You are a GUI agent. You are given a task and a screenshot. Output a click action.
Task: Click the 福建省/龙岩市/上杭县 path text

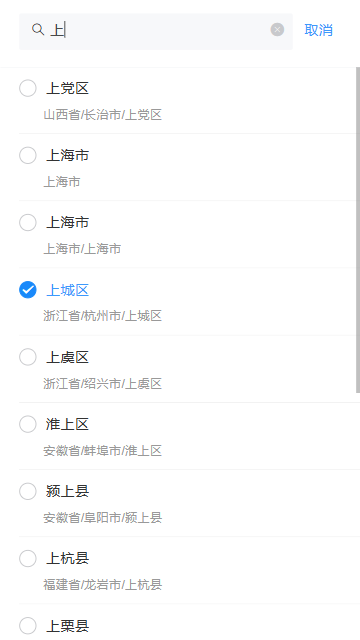tap(102, 585)
